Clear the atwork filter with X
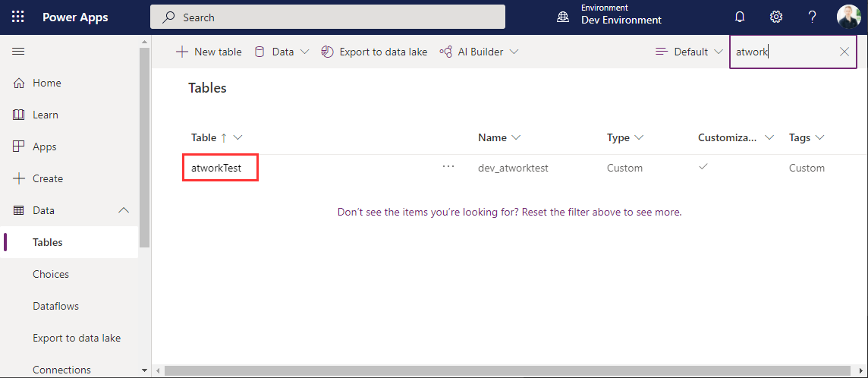This screenshot has height=378, width=868. 844,52
